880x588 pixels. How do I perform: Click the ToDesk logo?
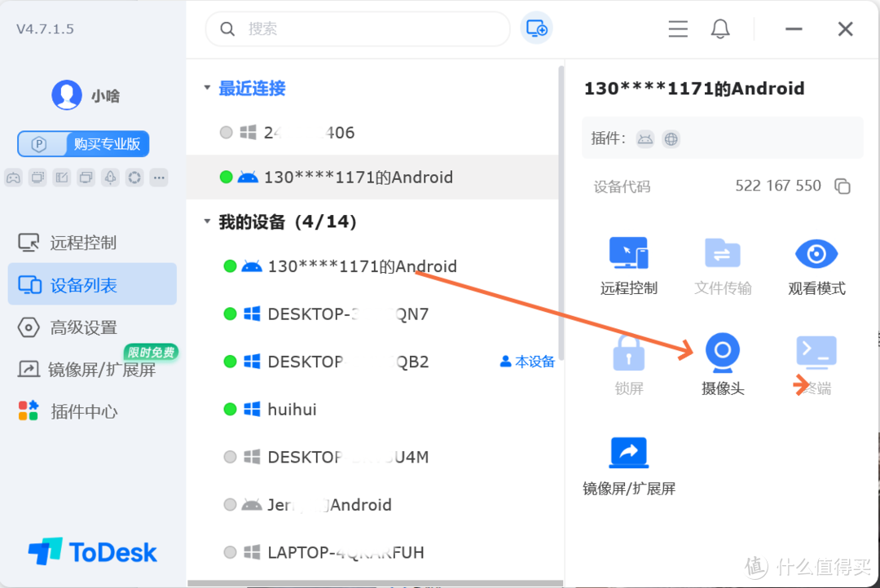coord(93,551)
